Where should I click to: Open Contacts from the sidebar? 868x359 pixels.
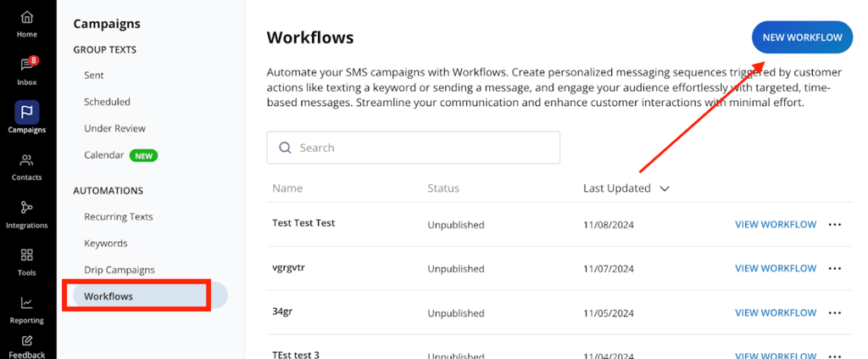point(26,167)
